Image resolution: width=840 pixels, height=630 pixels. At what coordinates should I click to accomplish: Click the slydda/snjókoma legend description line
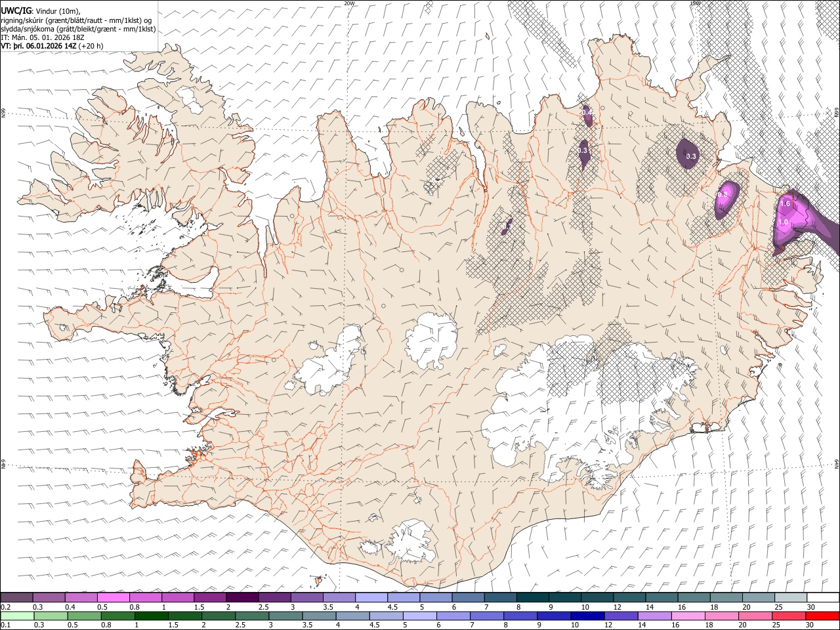tap(78, 29)
